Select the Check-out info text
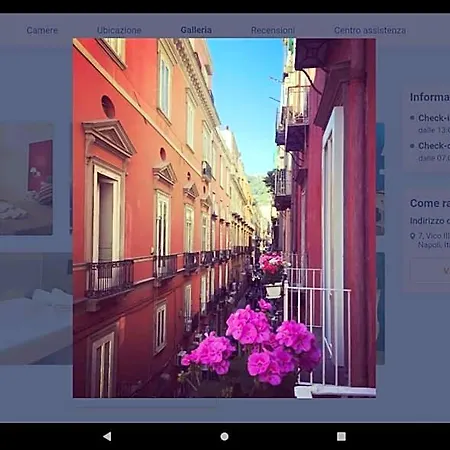The height and width of the screenshot is (450, 450). [434, 146]
